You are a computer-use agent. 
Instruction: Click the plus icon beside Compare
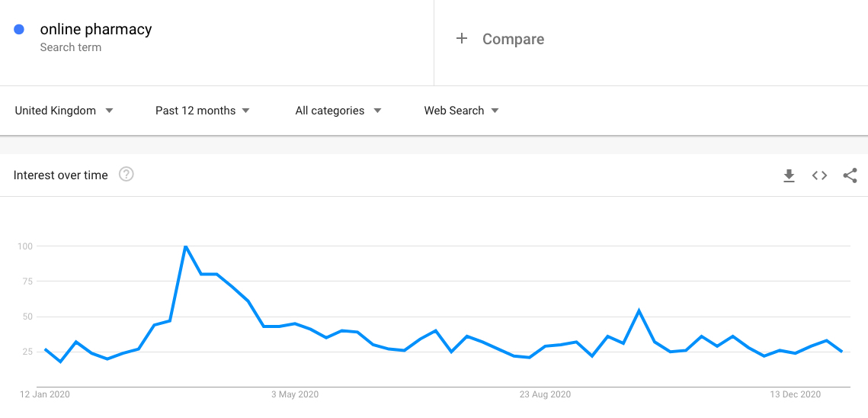(x=461, y=38)
